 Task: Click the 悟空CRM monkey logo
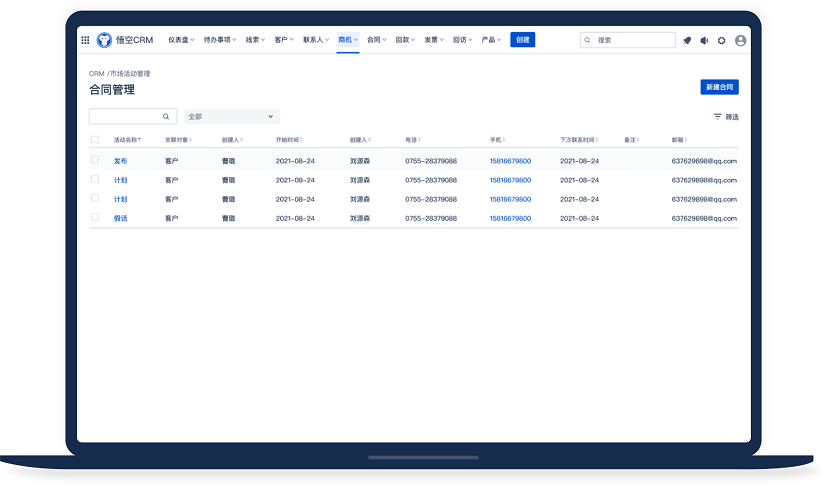tap(104, 40)
